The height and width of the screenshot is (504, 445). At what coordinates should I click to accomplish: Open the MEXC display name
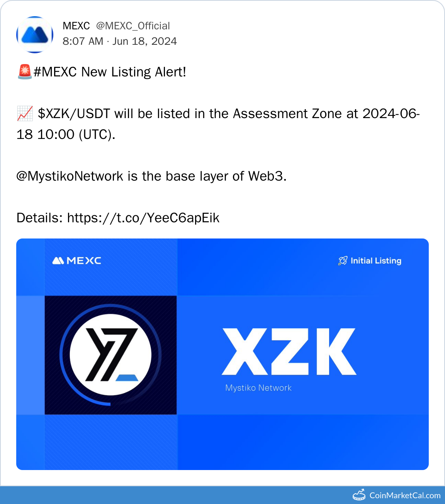pos(76,26)
